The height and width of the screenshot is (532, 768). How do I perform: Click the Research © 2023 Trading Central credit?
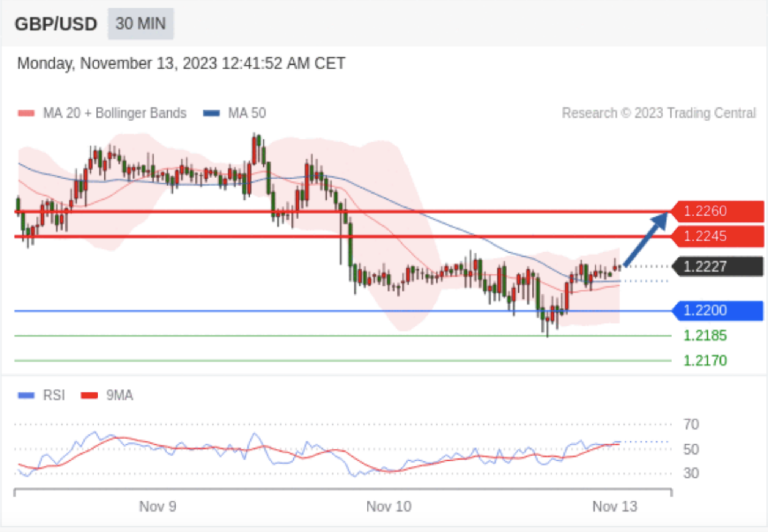[659, 113]
